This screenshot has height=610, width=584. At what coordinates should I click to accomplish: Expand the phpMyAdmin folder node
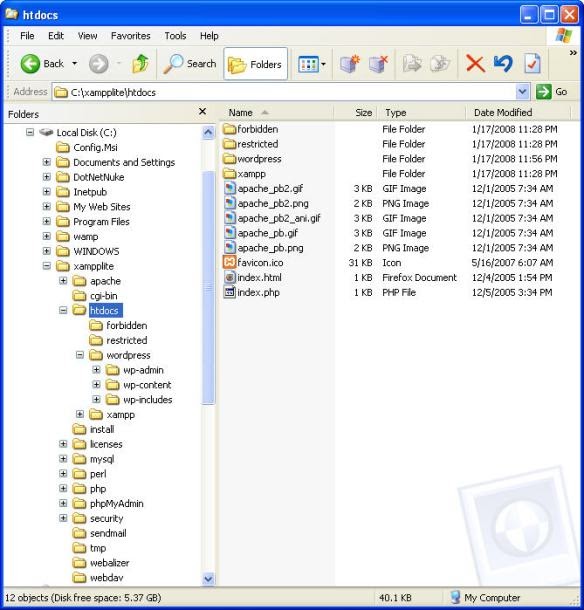pyautogui.click(x=63, y=503)
